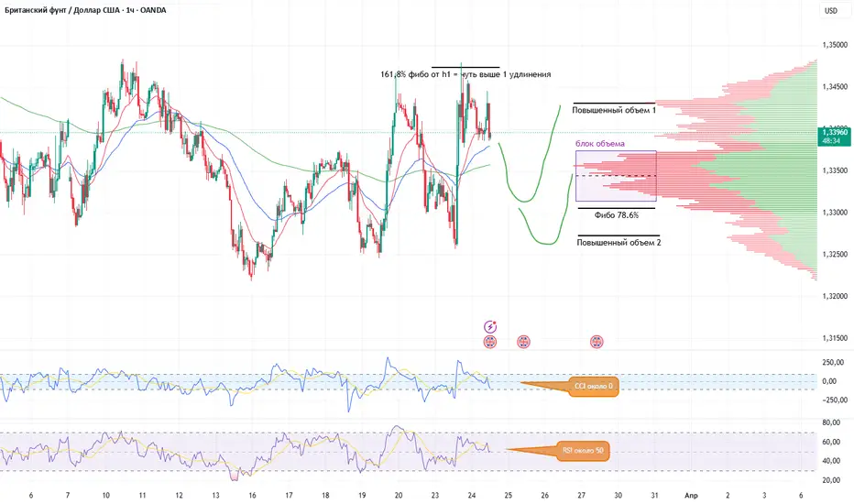The height and width of the screenshot is (504, 854).
Task: Select the orange 'CCI около 0' callout
Action: tap(594, 387)
